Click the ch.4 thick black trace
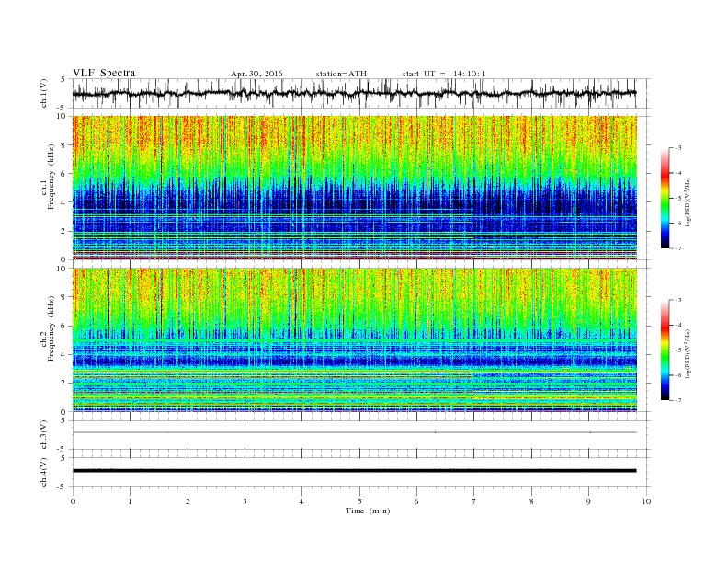Screen dimensions: 728x563 [x=354, y=471]
